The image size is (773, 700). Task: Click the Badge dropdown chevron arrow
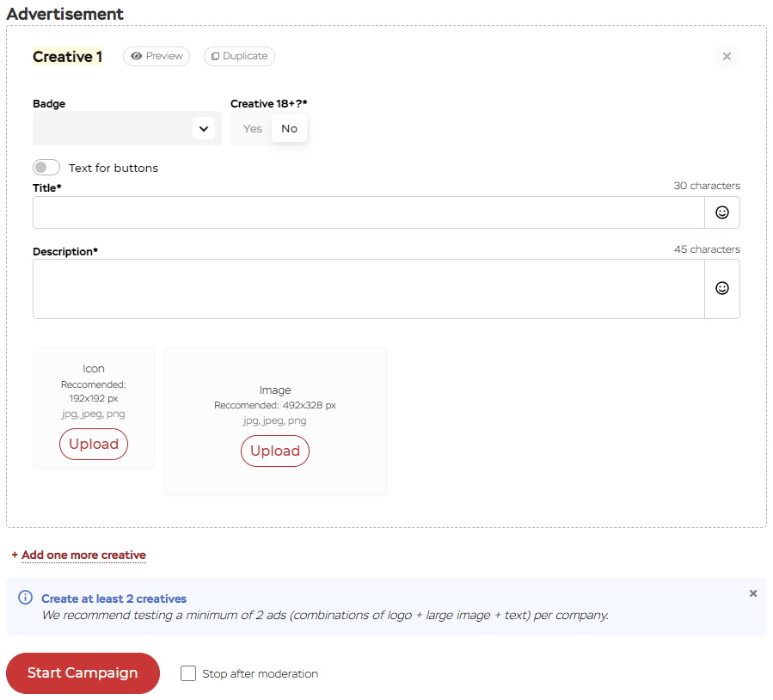(204, 129)
